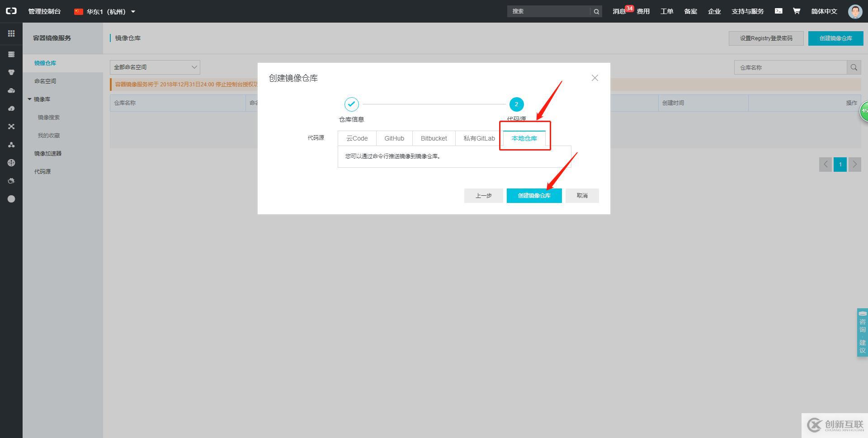868x438 pixels.
Task: Click the three-node cluster icon in left rail
Action: [11, 145]
